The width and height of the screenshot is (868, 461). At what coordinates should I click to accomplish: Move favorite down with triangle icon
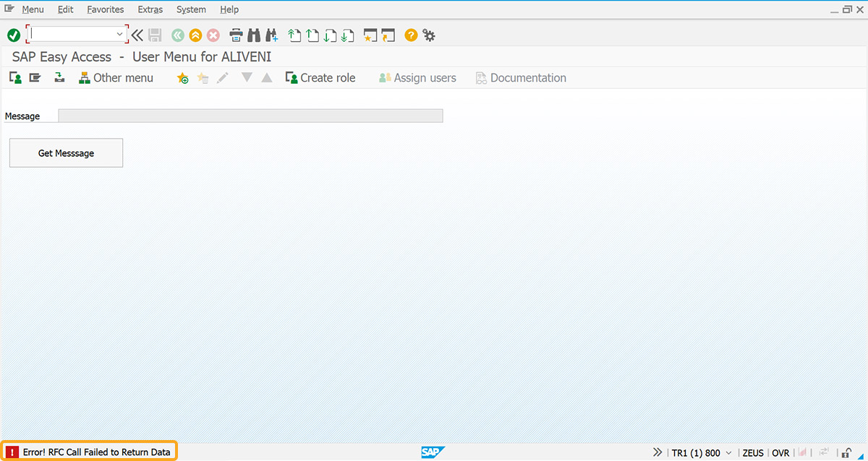point(247,77)
